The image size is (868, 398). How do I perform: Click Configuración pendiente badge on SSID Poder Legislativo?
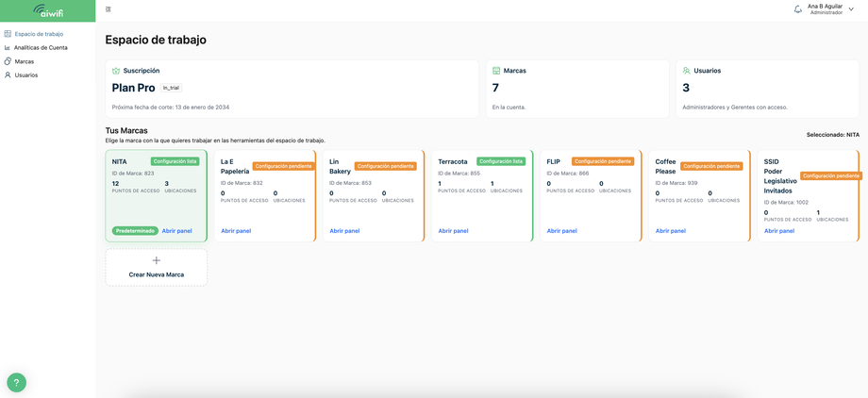(x=831, y=176)
